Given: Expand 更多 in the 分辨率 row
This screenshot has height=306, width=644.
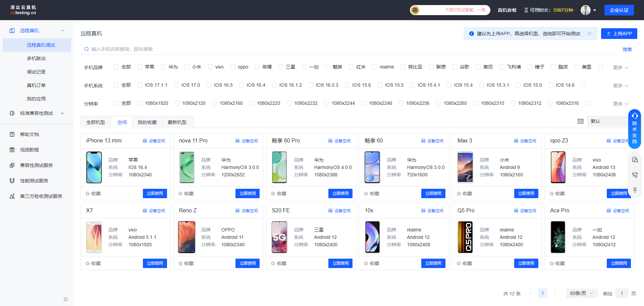Looking at the screenshot, I should (621, 104).
